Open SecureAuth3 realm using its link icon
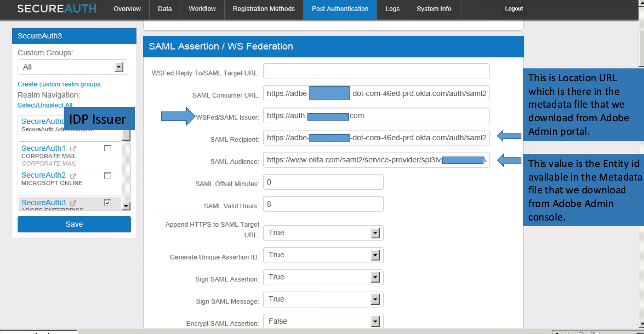644x334 pixels. (73, 202)
